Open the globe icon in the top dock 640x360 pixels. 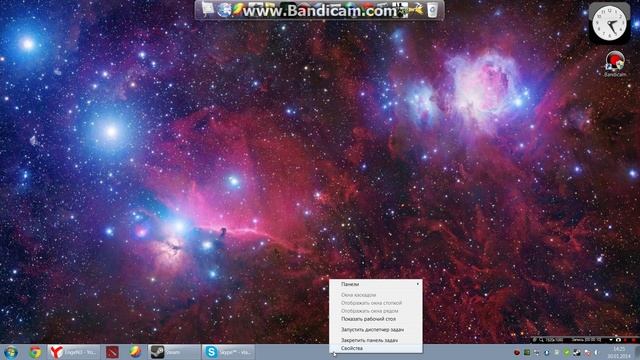(224, 10)
